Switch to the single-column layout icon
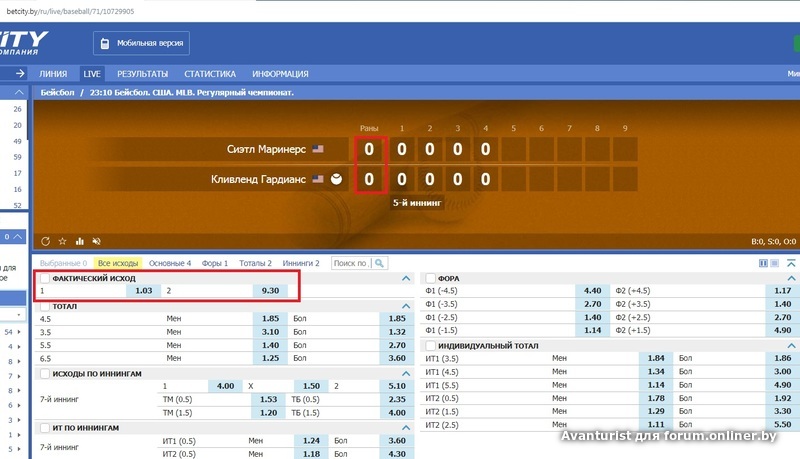Viewport: 800px width, 459px height. click(774, 263)
